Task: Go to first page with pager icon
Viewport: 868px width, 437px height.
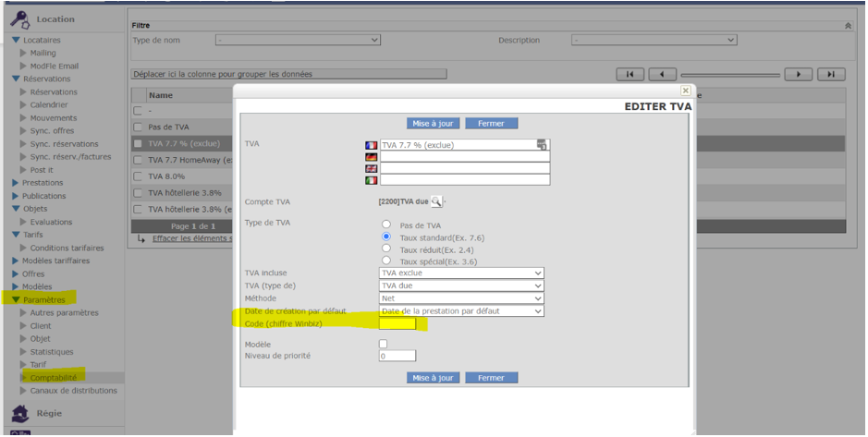Action: (630, 75)
